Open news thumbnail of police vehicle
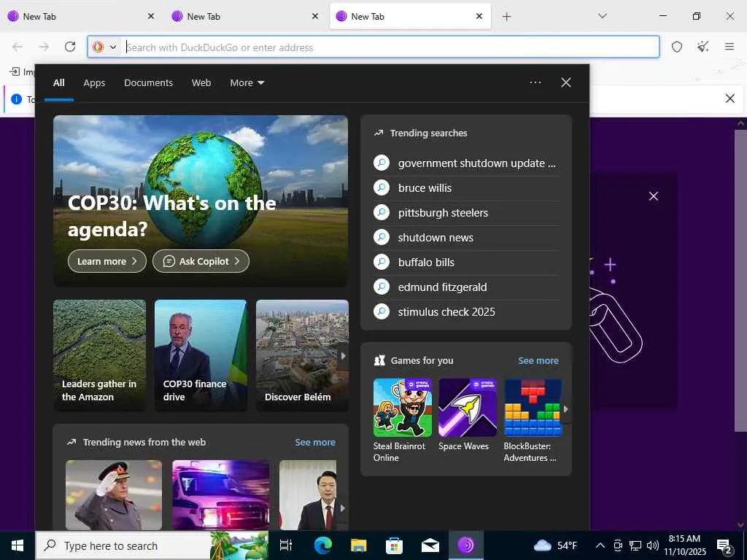The width and height of the screenshot is (747, 560). (x=220, y=495)
